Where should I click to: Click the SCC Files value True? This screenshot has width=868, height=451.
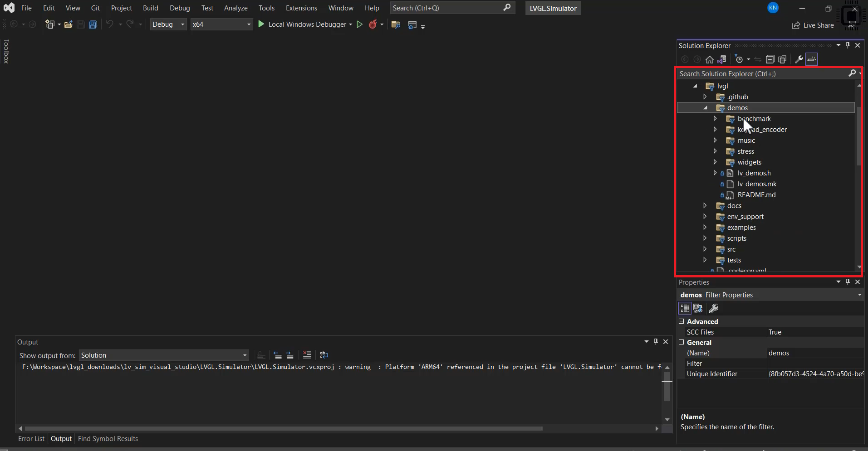coord(775,332)
